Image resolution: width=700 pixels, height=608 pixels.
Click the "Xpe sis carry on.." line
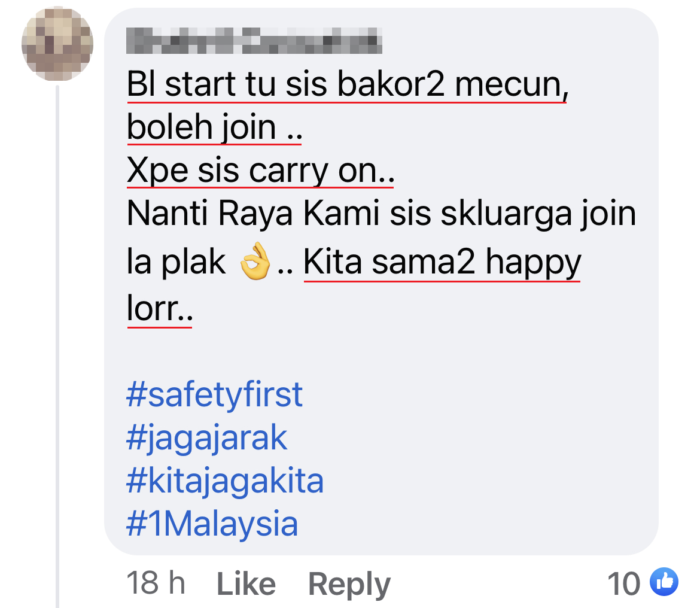click(x=260, y=171)
